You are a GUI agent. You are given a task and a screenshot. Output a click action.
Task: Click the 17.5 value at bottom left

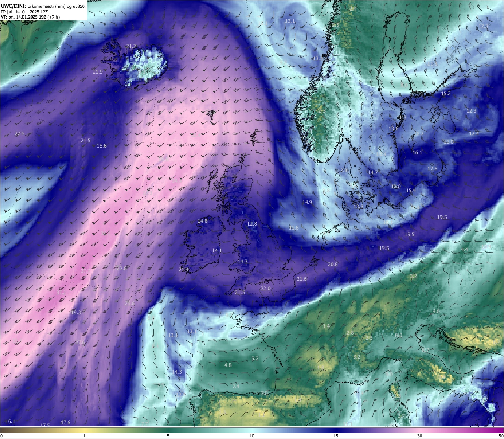[x=45, y=425]
